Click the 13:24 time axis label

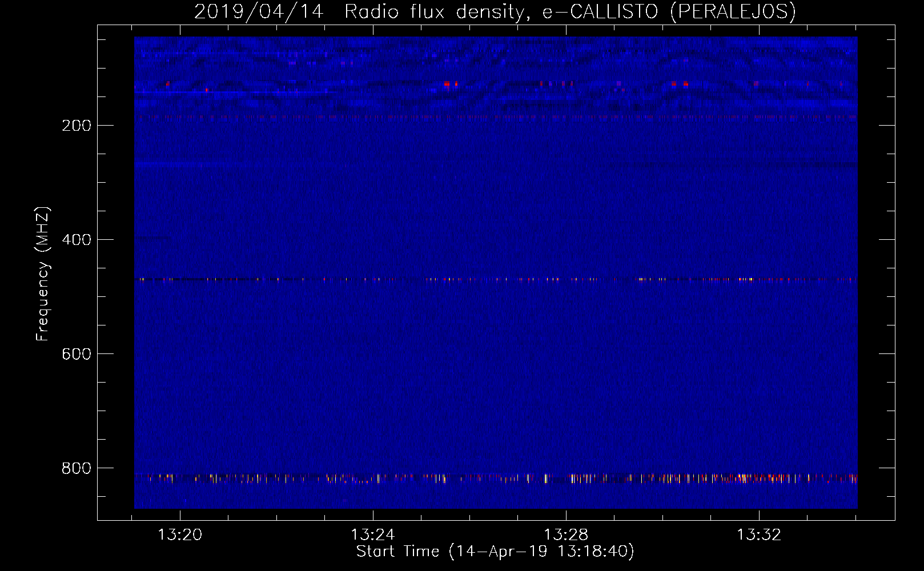coord(373,535)
